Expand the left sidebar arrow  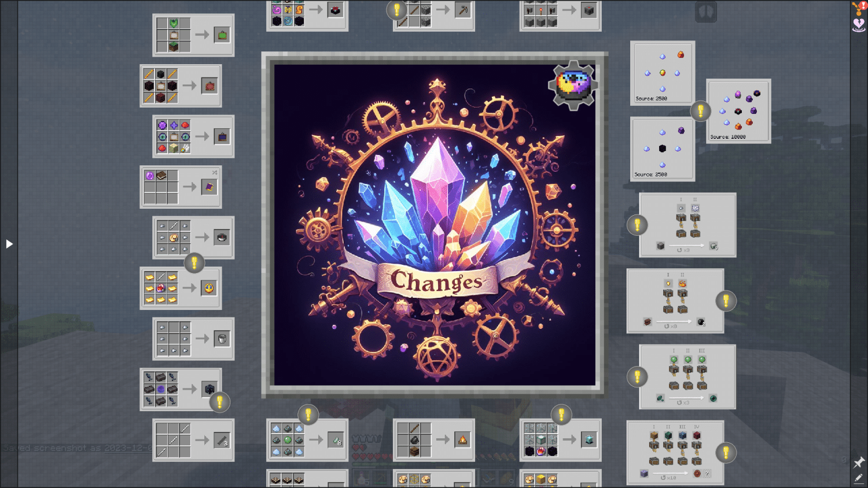point(9,244)
